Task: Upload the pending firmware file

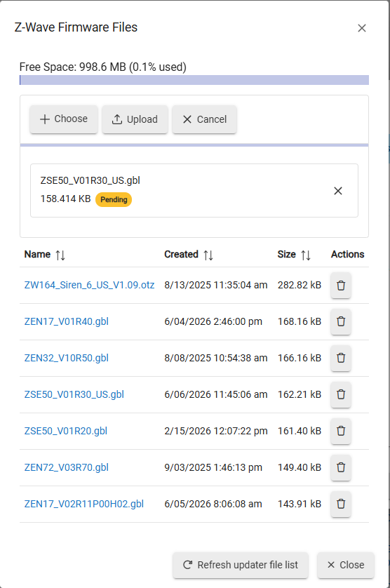Action: [135, 119]
